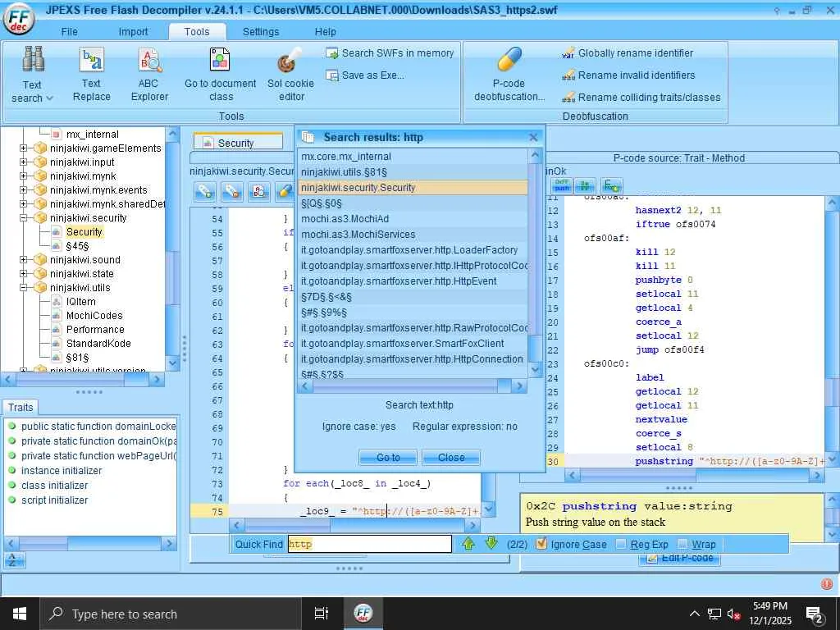Uncheck the Ignore Case checkbox
840x630 pixels.
pos(541,544)
